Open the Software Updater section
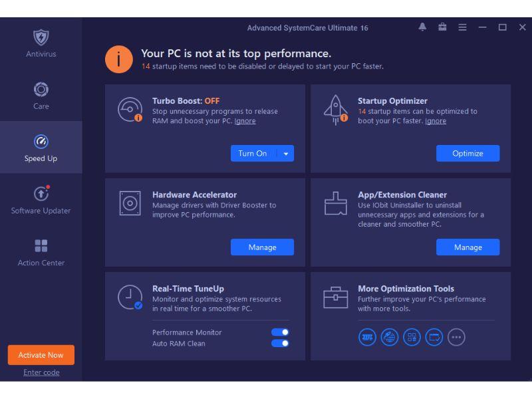Screen dimensions: 532x399 tap(41, 200)
